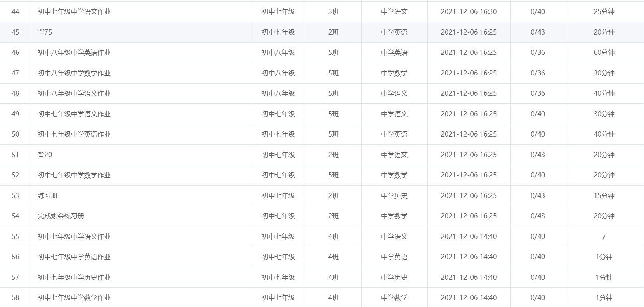The width and height of the screenshot is (644, 307).
Task: Select the 25分钟 duration in row 44
Action: coord(604,12)
